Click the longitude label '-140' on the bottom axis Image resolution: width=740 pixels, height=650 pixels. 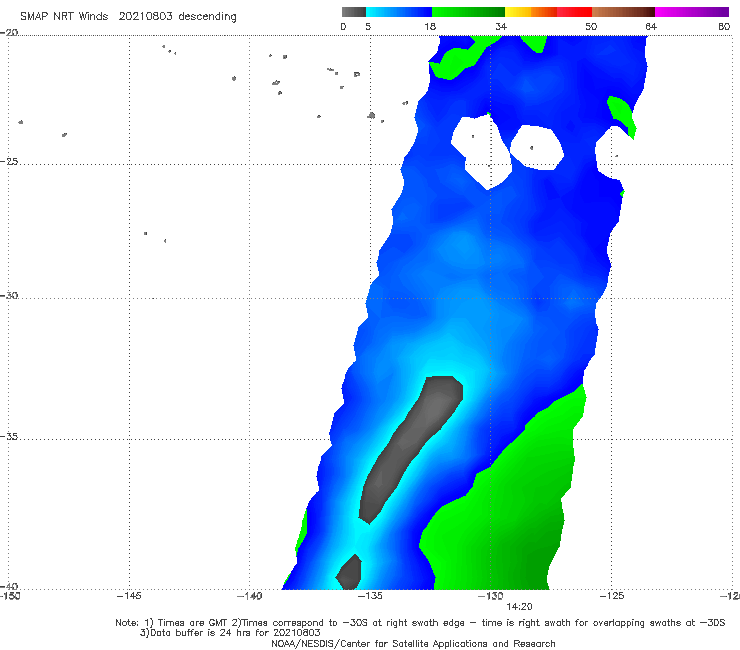pos(249,596)
